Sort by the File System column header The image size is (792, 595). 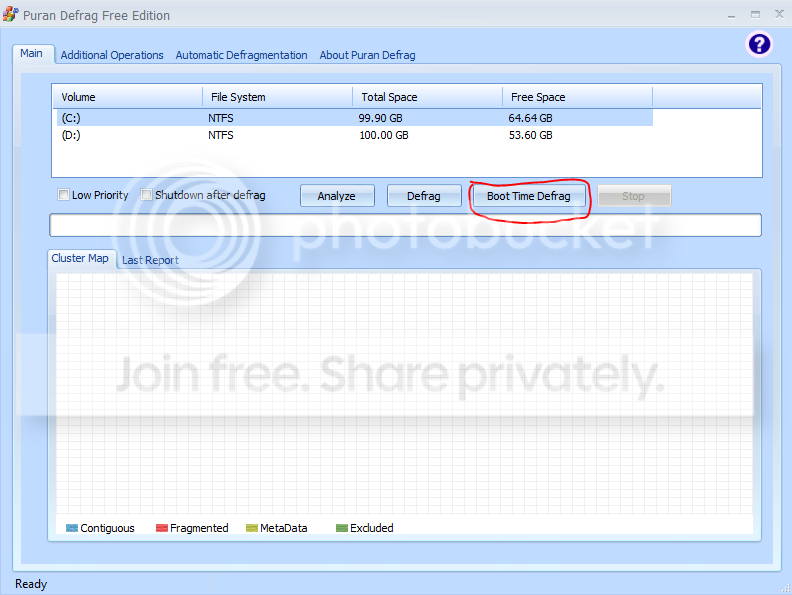[277, 96]
